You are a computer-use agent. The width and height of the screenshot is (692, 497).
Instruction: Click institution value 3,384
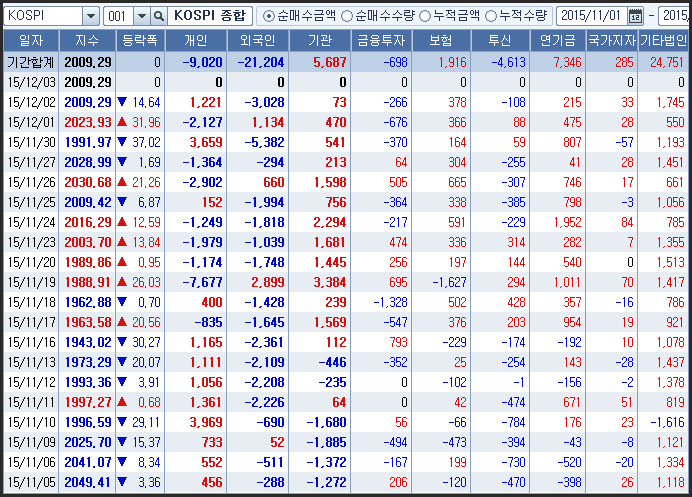[x=330, y=282]
